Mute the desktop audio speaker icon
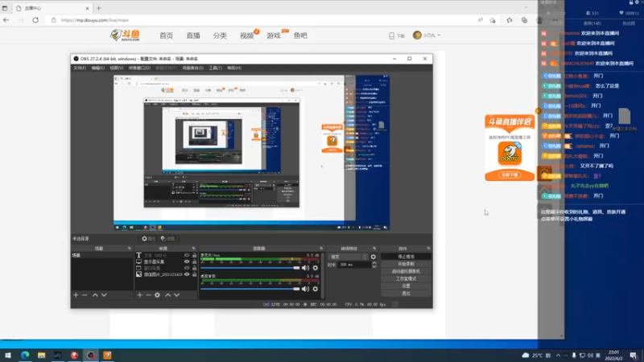 [306, 289]
